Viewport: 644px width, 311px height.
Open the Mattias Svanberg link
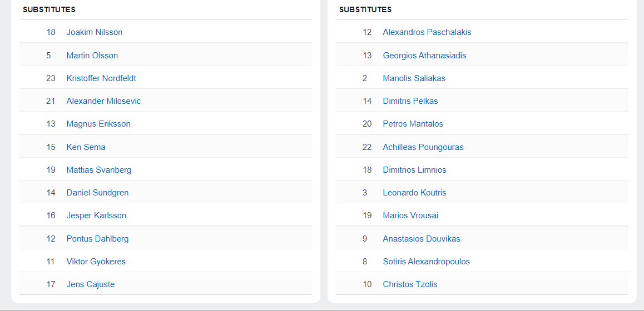point(98,170)
